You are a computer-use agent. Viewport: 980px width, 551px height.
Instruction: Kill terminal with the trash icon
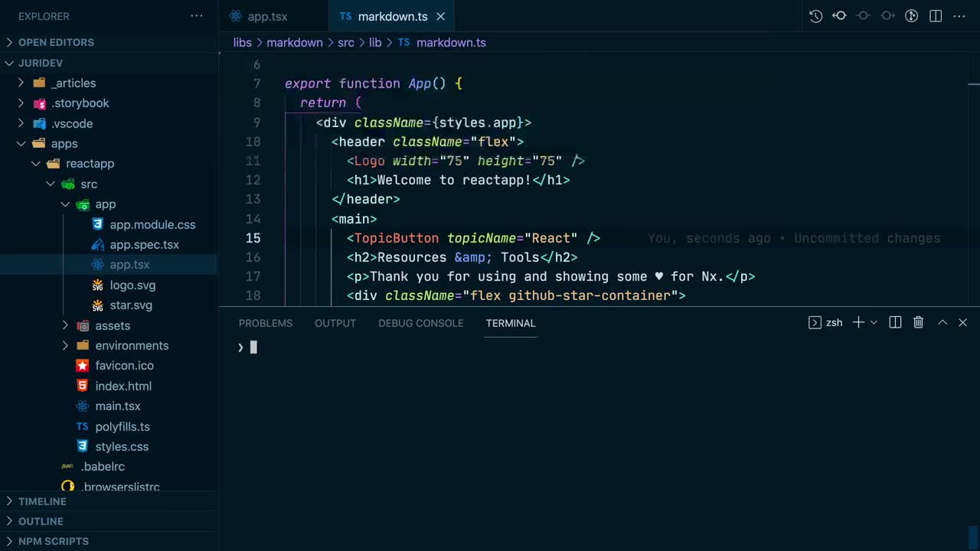[x=918, y=323]
